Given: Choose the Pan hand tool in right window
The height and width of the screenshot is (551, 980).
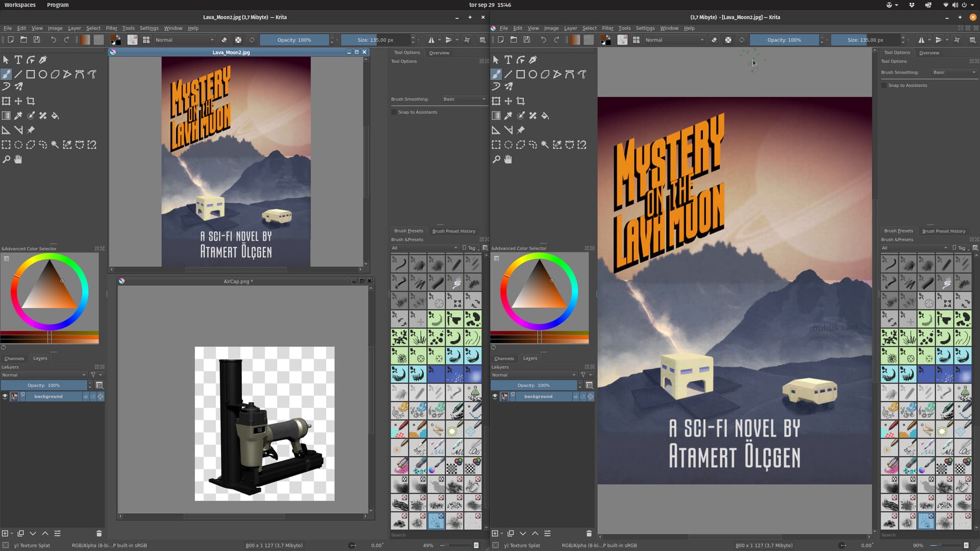Looking at the screenshot, I should (508, 159).
